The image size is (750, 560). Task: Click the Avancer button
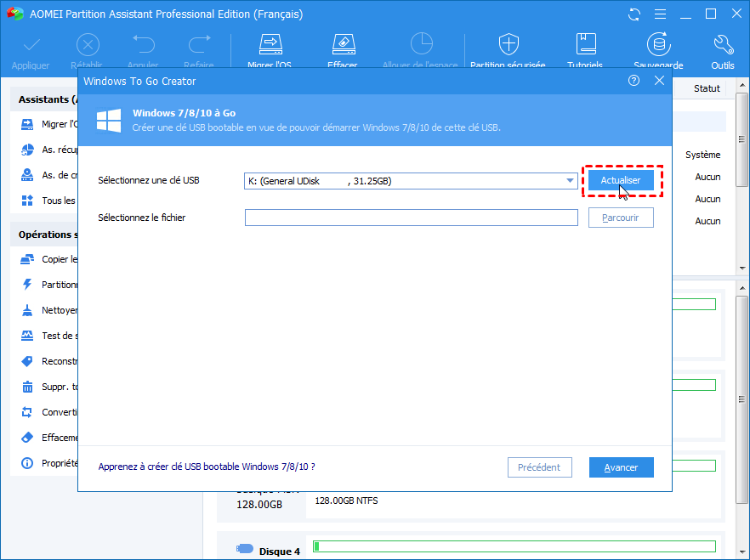(622, 467)
